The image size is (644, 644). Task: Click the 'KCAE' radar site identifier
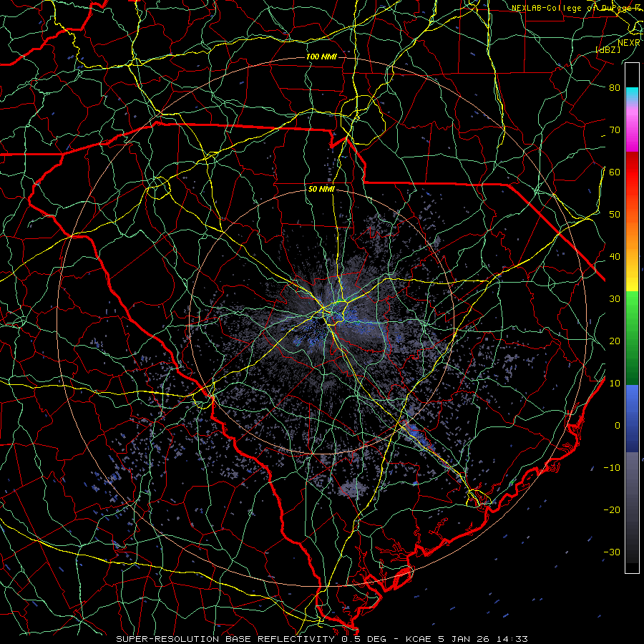click(x=418, y=639)
